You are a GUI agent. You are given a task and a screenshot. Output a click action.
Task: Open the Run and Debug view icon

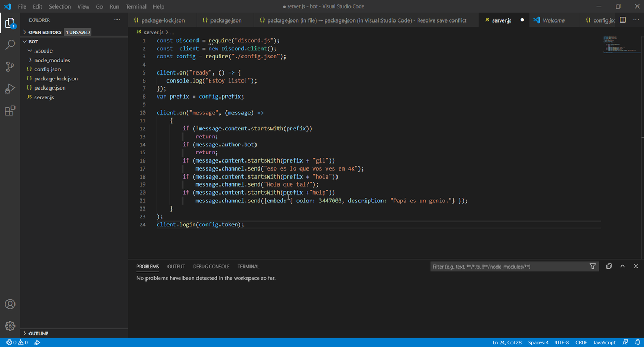tap(10, 88)
